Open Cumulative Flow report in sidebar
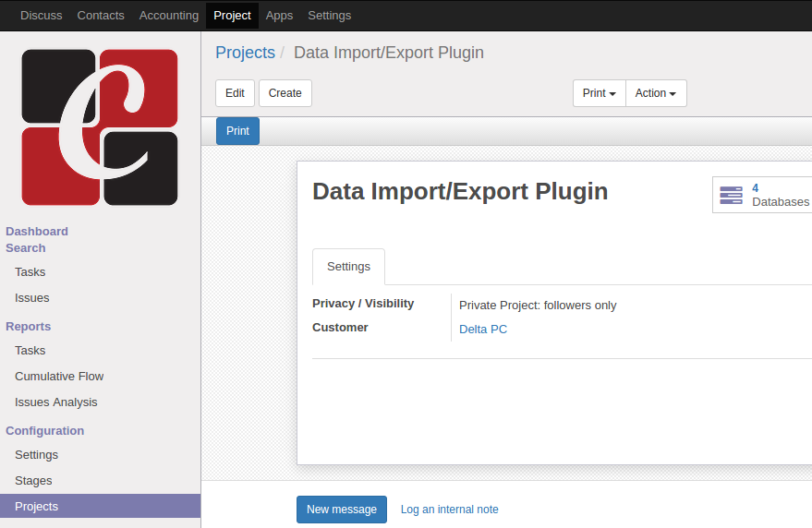 pos(59,377)
